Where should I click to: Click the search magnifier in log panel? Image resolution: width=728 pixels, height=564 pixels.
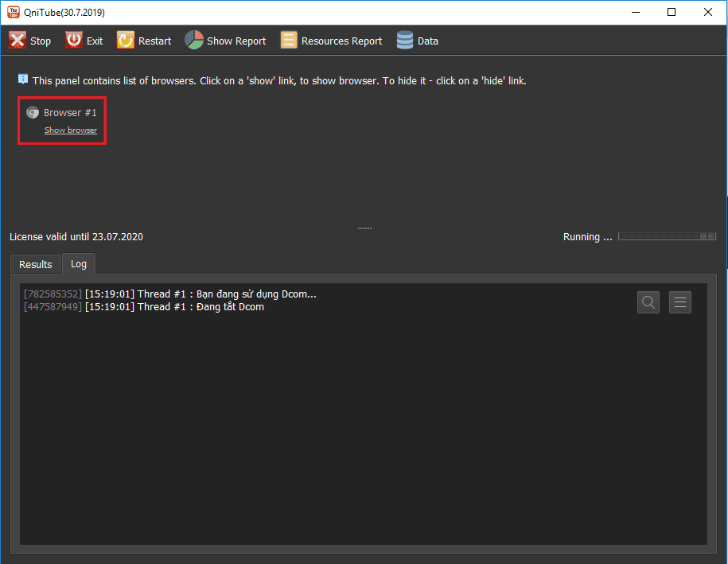click(648, 302)
